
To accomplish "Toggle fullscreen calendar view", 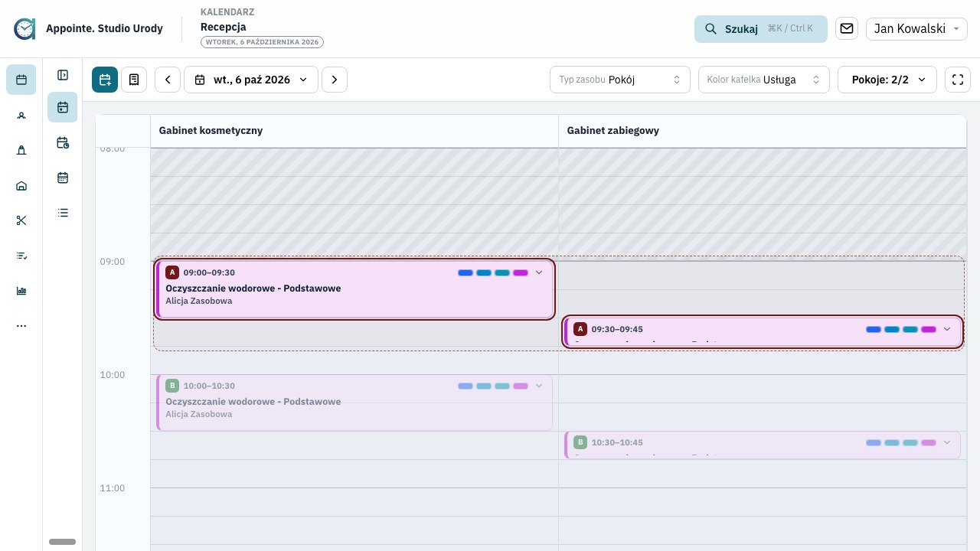I will (958, 80).
